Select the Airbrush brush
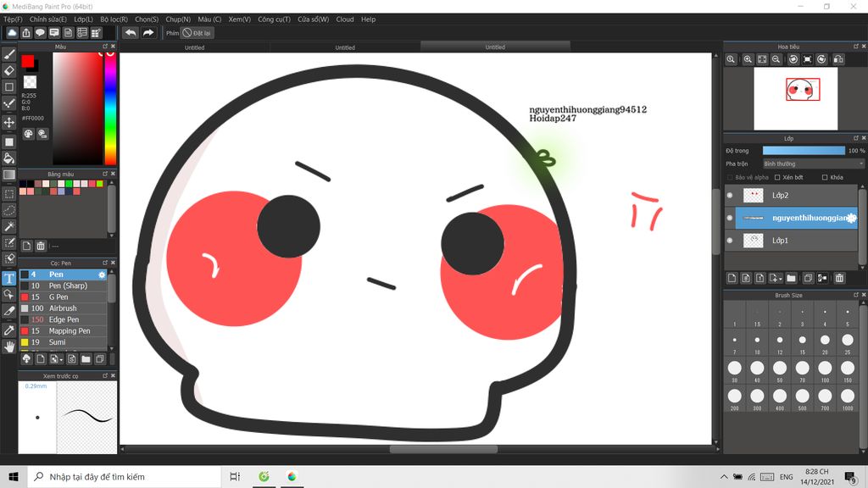The width and height of the screenshot is (868, 488). (x=63, y=308)
